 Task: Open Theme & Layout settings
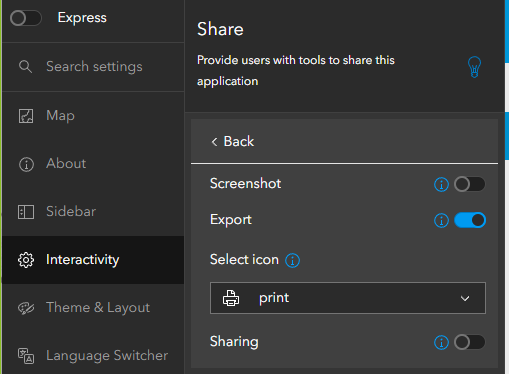tap(93, 308)
